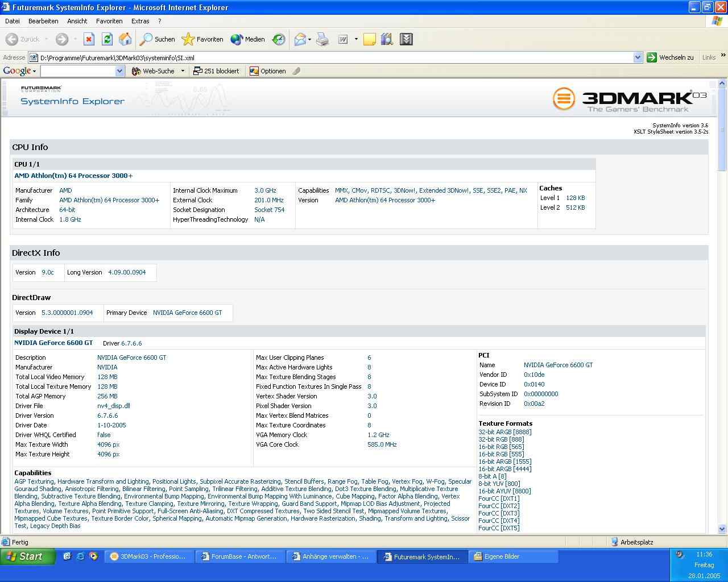728x582 pixels.
Task: Go back with the Zurück button
Action: (23, 39)
